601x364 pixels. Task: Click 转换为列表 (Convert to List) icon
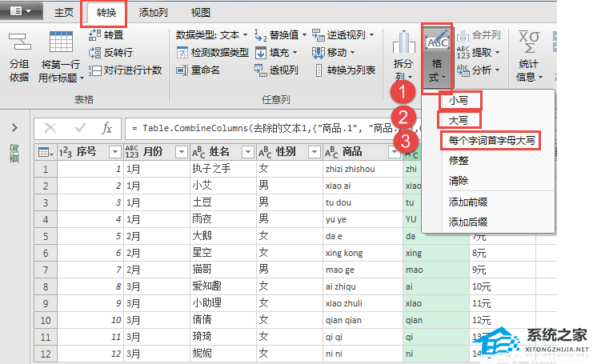pyautogui.click(x=319, y=70)
